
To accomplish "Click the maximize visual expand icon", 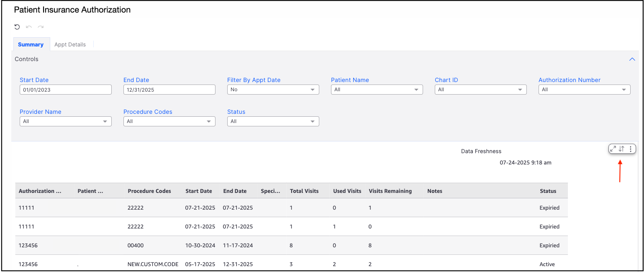I will coord(613,149).
